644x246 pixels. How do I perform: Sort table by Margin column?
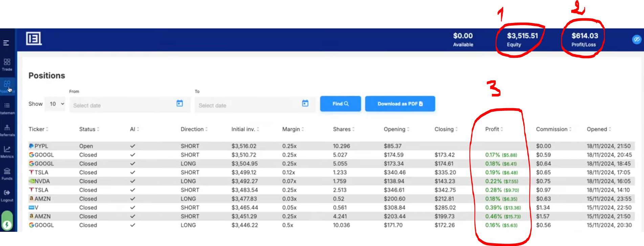[293, 129]
